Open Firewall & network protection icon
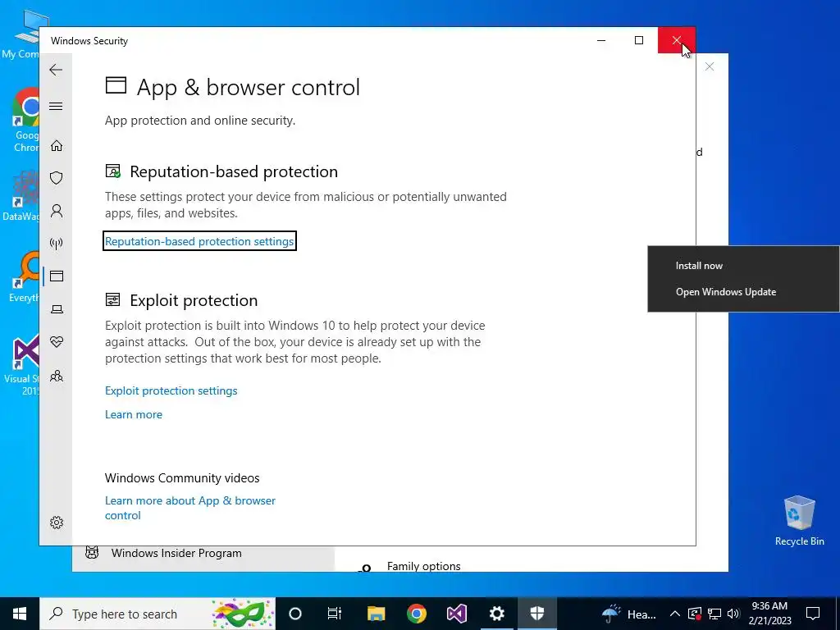The height and width of the screenshot is (630, 840). [x=57, y=244]
